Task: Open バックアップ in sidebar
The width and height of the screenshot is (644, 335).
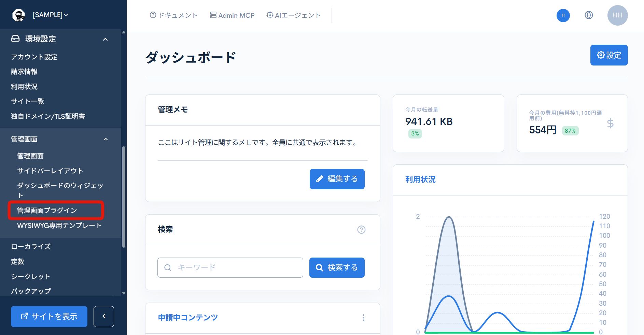Action: pos(31,291)
